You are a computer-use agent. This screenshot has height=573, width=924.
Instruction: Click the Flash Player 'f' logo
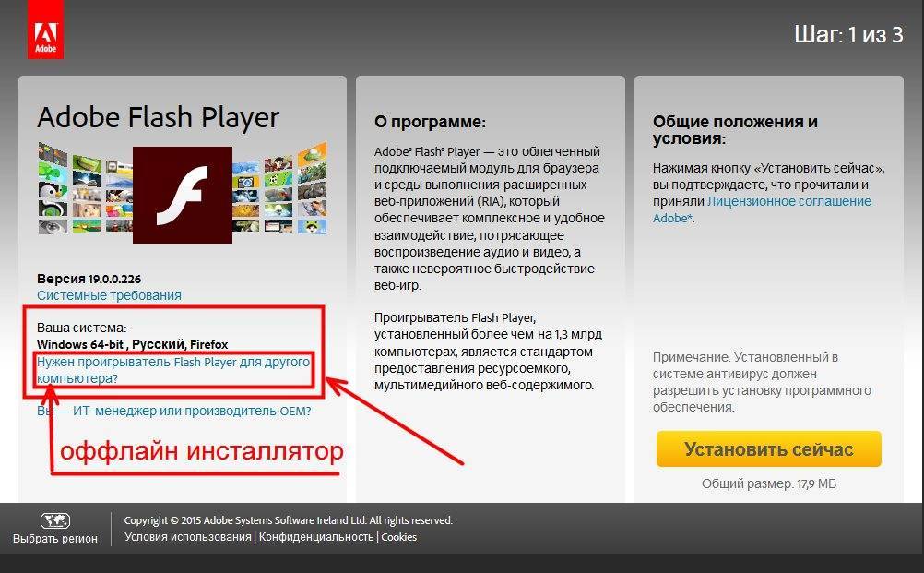[182, 195]
